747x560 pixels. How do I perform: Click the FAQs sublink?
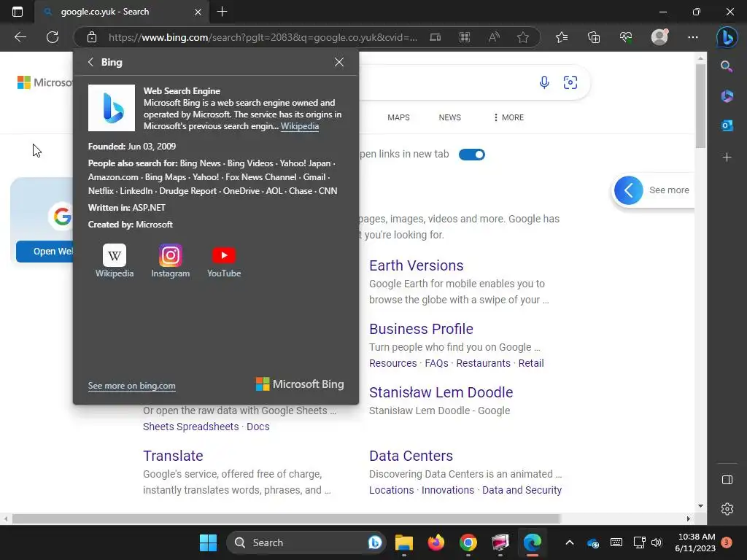point(436,363)
